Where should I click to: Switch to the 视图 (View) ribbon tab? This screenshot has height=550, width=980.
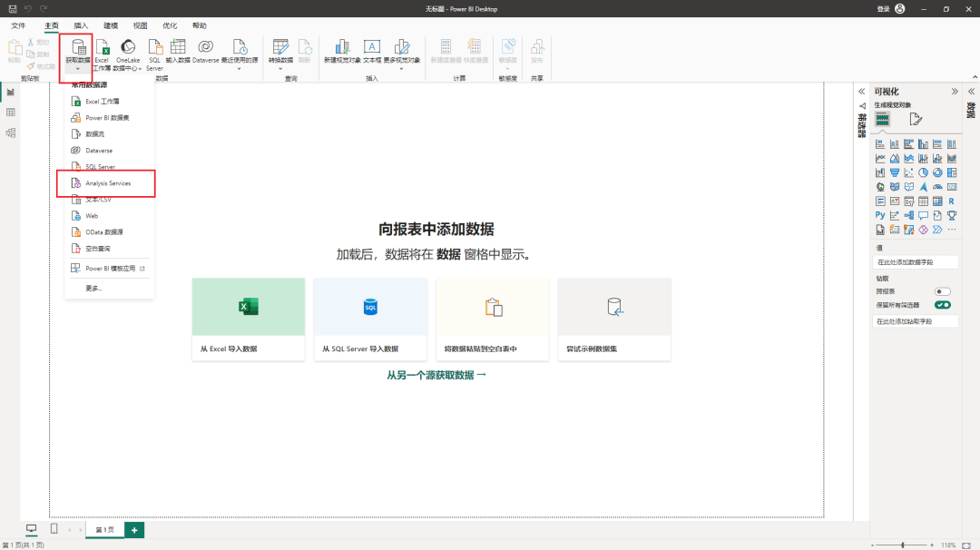point(140,25)
